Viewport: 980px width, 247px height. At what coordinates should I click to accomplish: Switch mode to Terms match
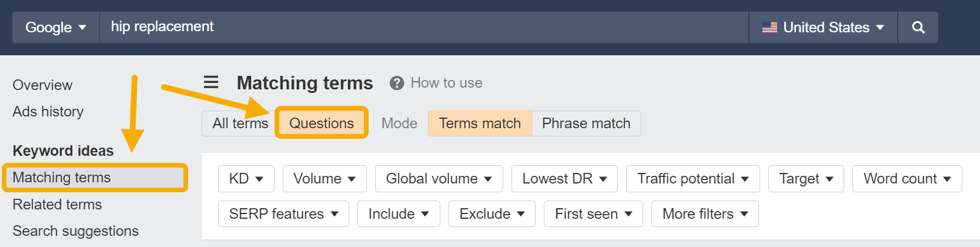click(480, 123)
